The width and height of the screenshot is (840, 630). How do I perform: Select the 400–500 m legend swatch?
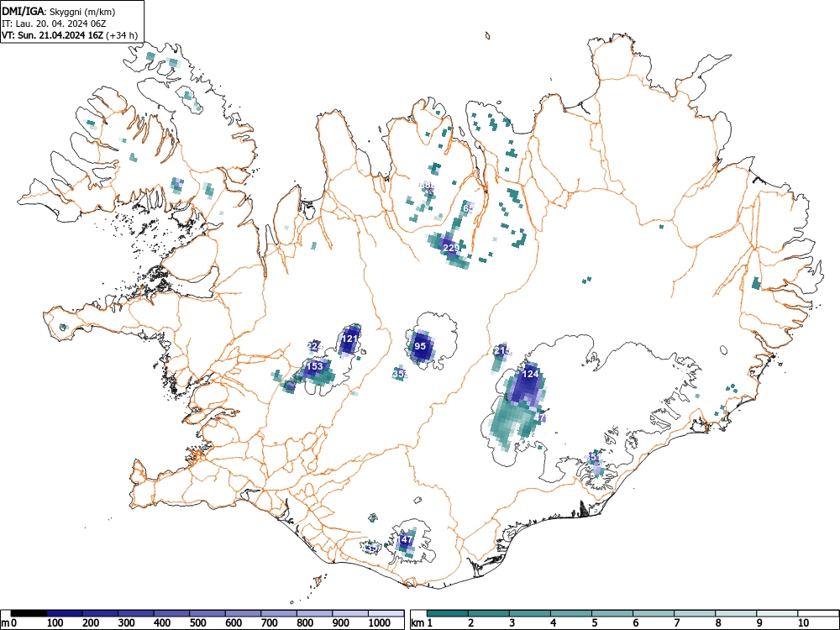(172, 613)
